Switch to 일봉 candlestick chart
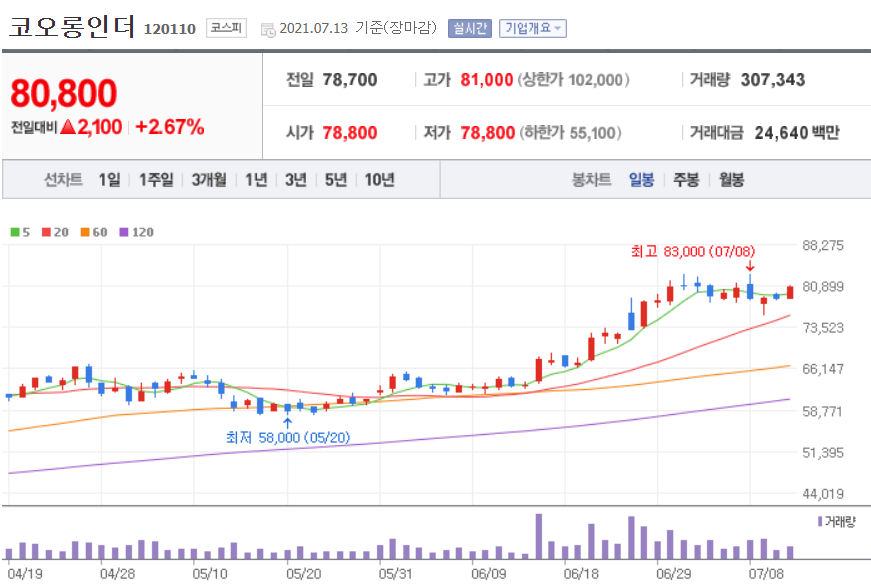 [x=641, y=179]
